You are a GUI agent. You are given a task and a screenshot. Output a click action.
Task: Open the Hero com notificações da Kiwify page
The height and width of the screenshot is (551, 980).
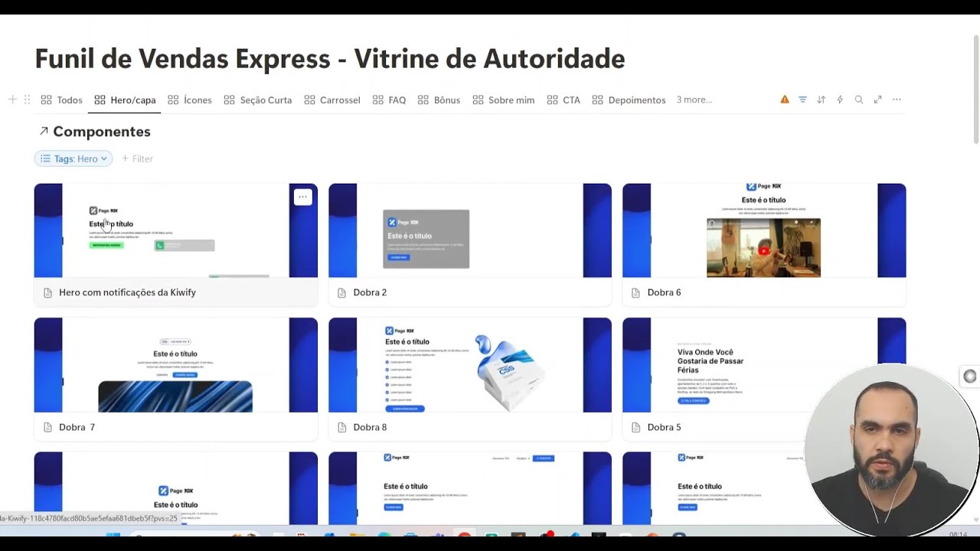tap(127, 292)
